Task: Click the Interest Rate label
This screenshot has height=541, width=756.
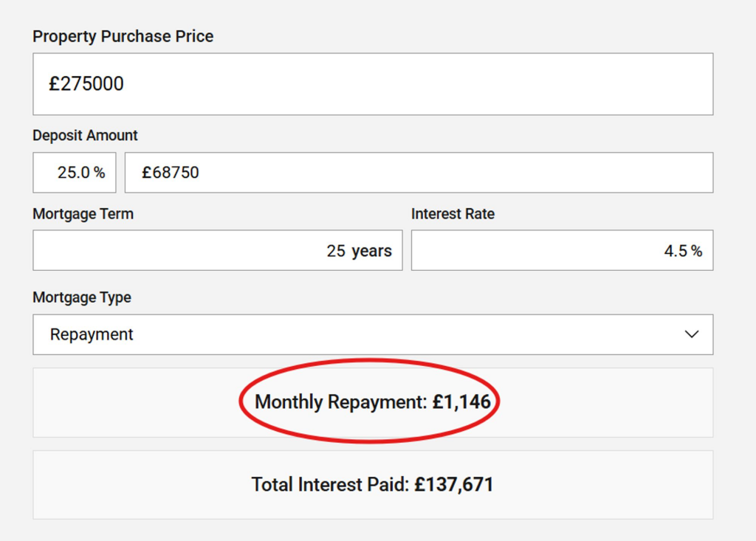Action: (x=453, y=214)
